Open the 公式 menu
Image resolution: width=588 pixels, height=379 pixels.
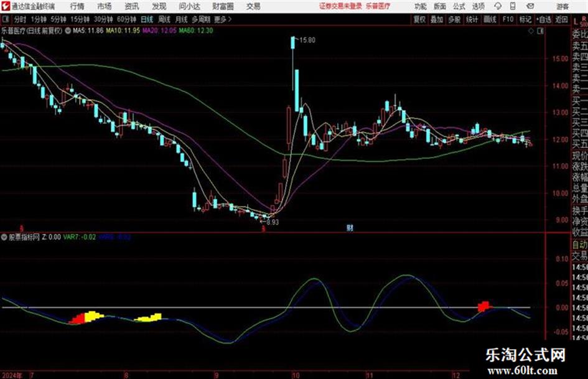(459, 6)
